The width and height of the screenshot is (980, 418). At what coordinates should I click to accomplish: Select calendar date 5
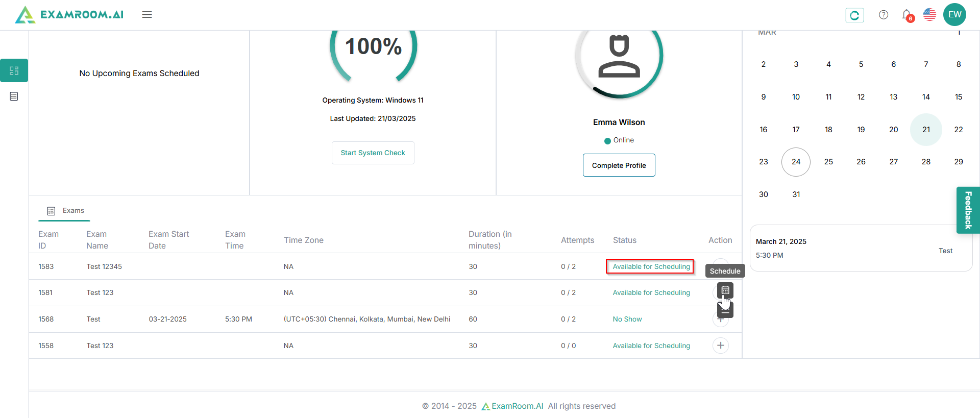[x=861, y=64]
